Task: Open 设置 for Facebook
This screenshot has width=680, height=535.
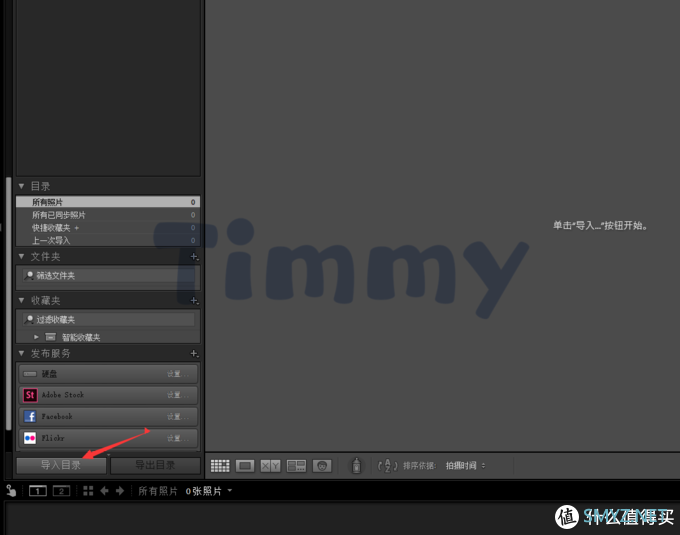Action: pyautogui.click(x=178, y=417)
